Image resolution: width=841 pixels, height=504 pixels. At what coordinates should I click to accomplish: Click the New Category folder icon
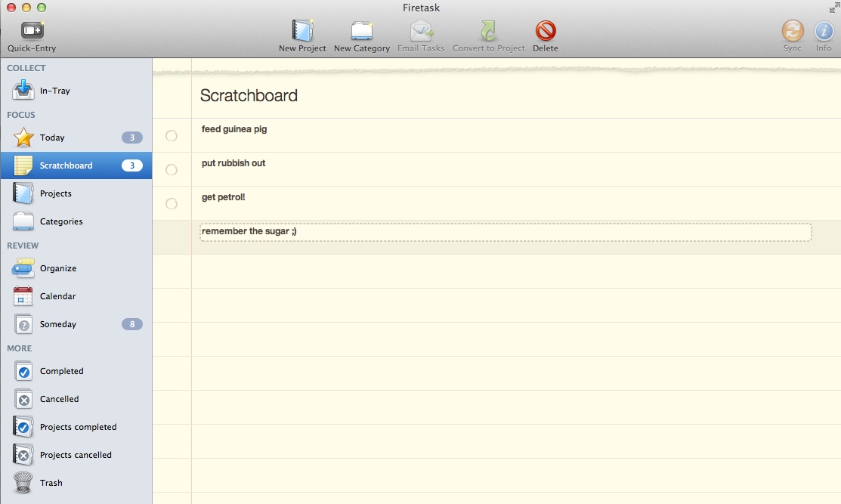click(x=362, y=31)
